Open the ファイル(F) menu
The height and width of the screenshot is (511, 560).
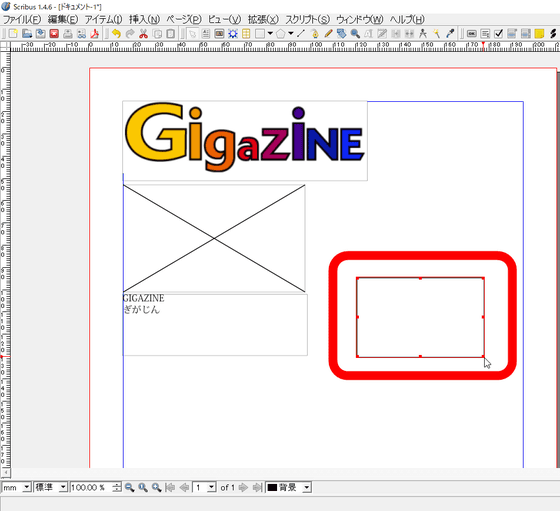22,19
